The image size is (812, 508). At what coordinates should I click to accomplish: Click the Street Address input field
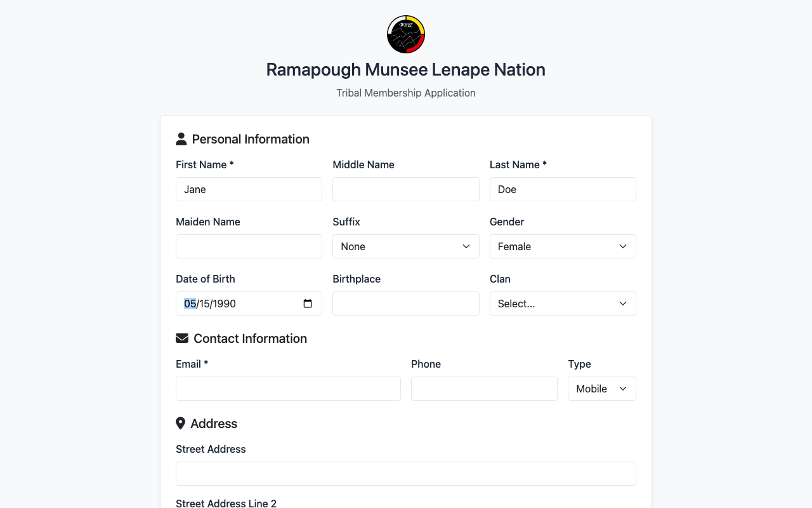pyautogui.click(x=405, y=473)
